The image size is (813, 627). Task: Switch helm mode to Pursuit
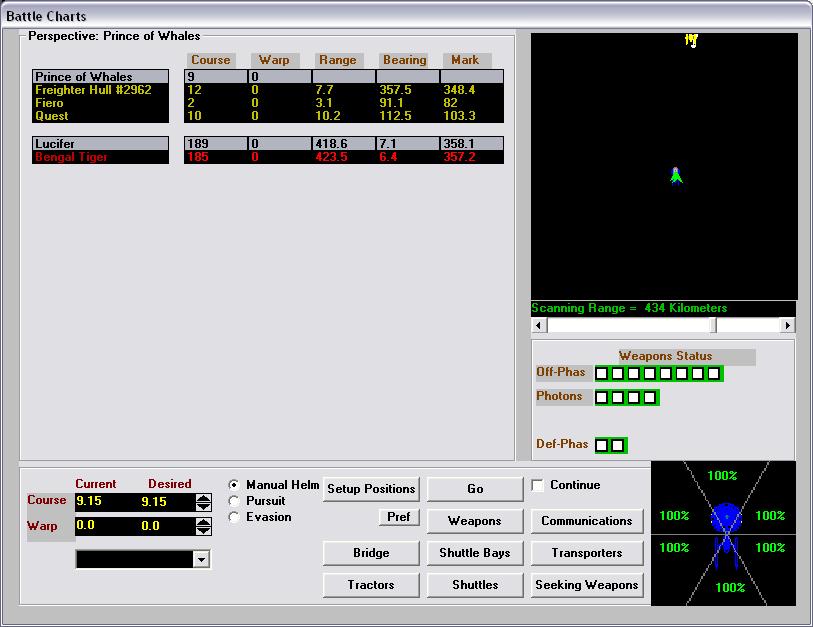point(234,501)
